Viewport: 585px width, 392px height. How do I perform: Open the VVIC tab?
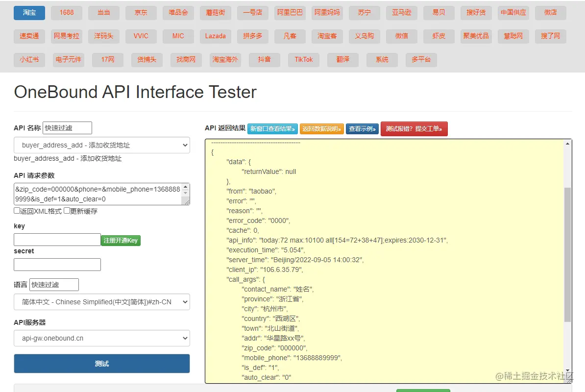(x=141, y=36)
